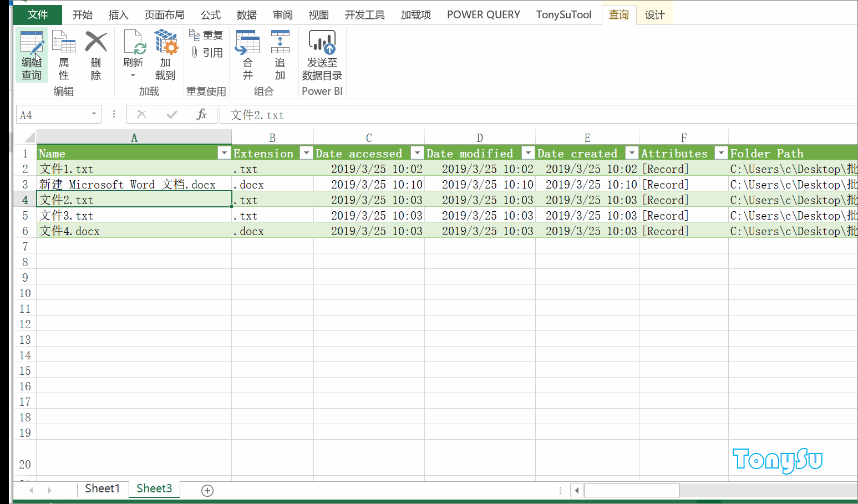Switch to the POWER QUERY ribbon tab
The height and width of the screenshot is (504, 858).
(x=483, y=14)
